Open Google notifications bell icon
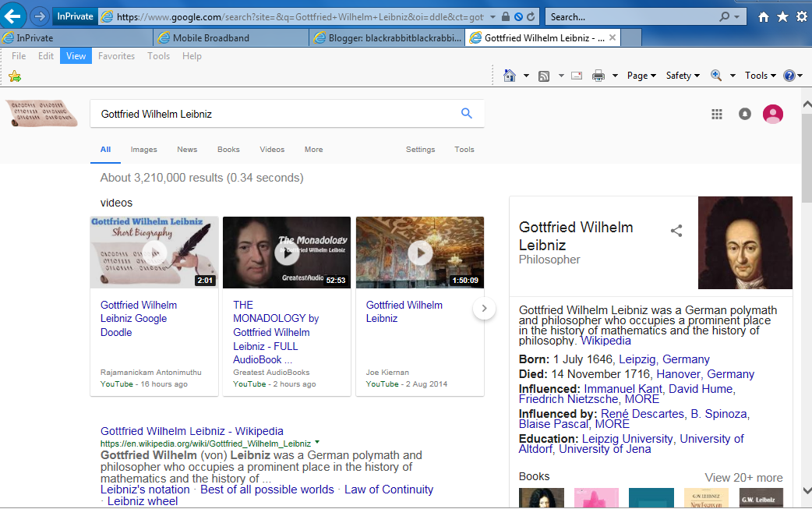 pos(745,114)
